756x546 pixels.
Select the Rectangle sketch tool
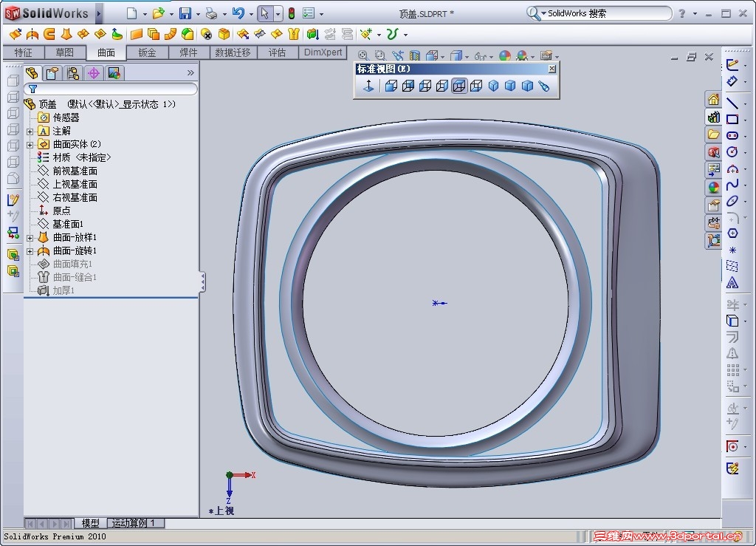point(732,119)
